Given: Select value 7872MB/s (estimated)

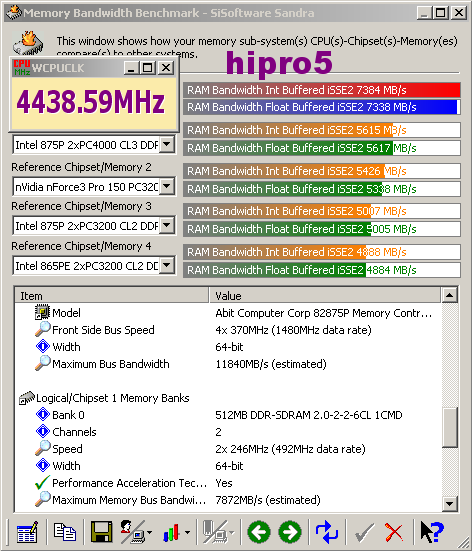Looking at the screenshot, I should [268, 500].
